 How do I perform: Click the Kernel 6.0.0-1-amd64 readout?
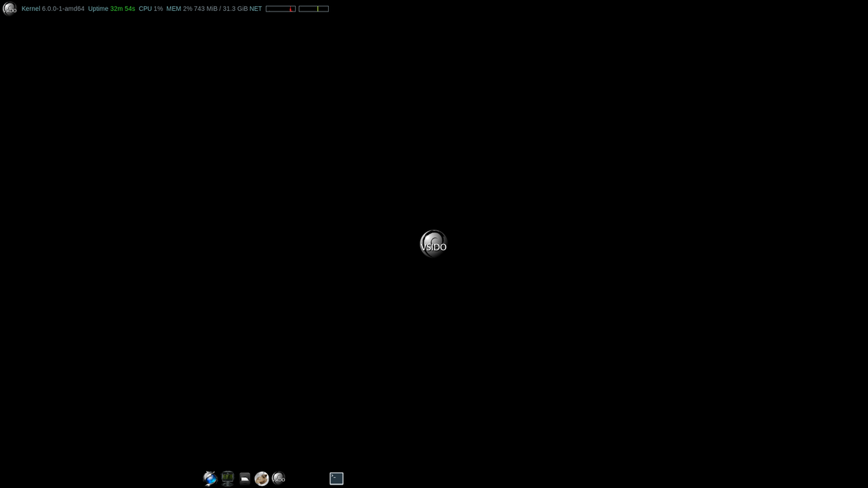click(x=53, y=9)
